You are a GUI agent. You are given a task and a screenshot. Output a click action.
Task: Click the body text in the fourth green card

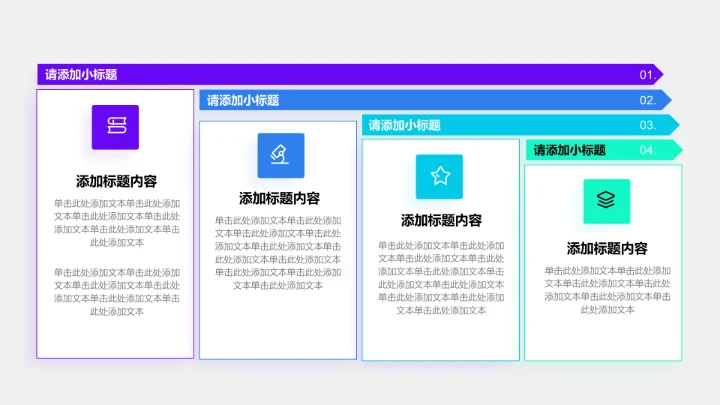tap(607, 289)
